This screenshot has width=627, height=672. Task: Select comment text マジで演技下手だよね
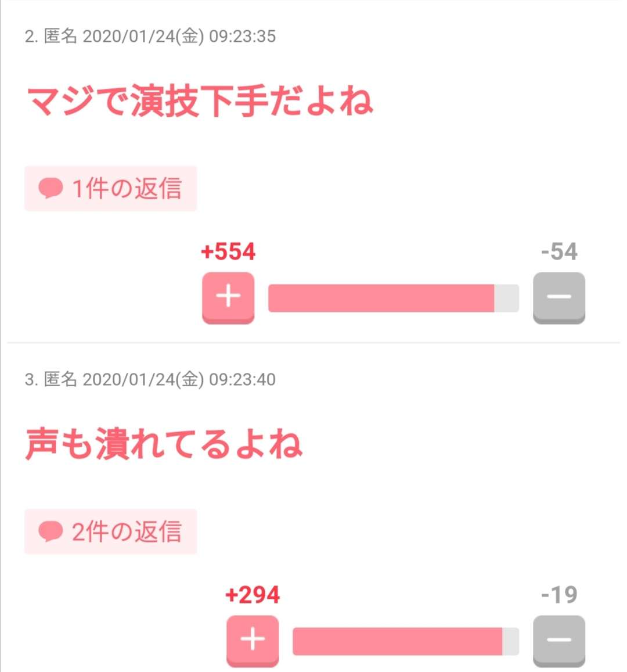click(200, 101)
